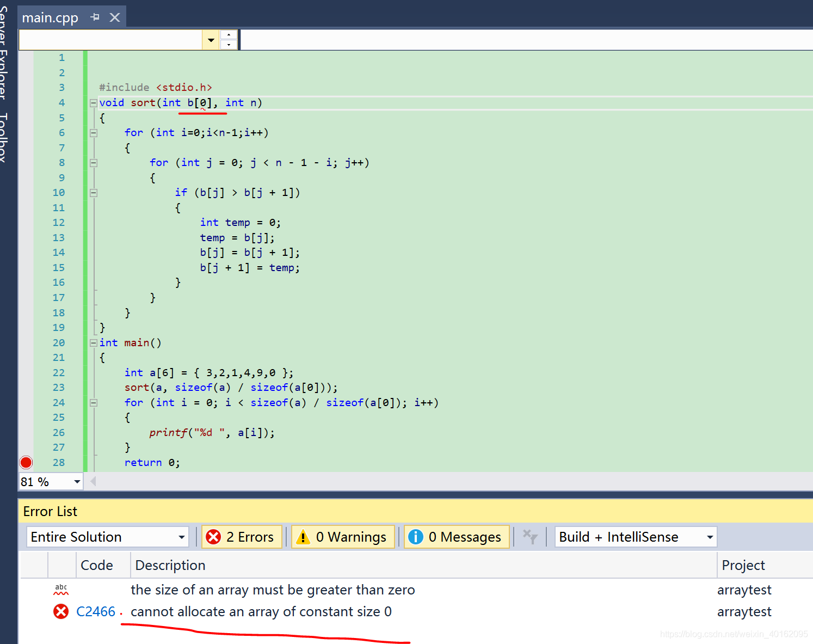Click the sort(a, sizeof(a)...) call on line 23
The image size is (813, 644).
pos(231,388)
